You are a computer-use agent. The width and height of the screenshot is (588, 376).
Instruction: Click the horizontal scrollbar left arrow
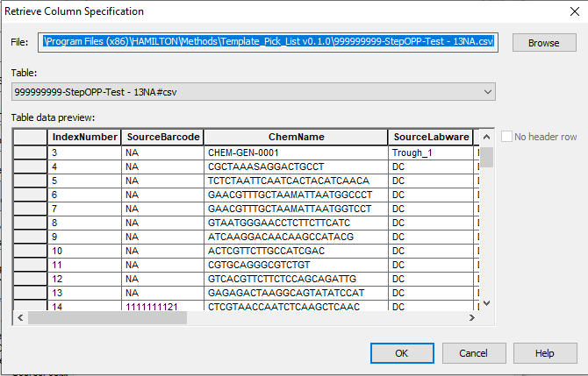[x=20, y=317]
